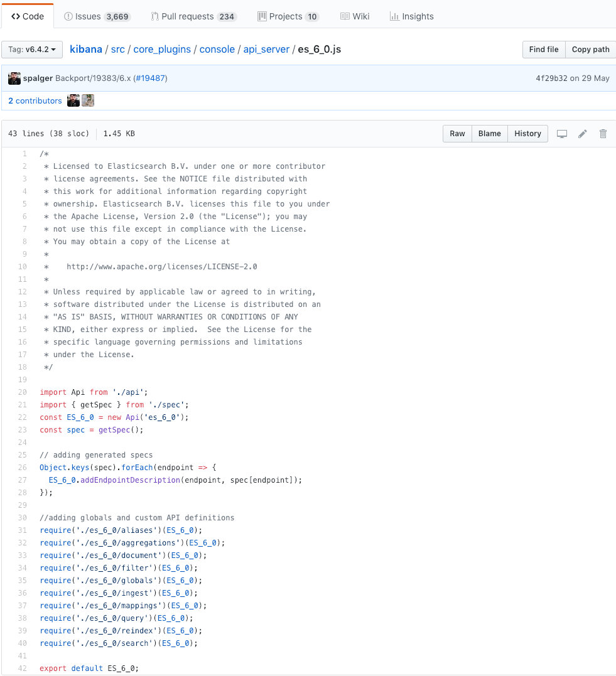Navigate to api_server breadcrumb
The height and width of the screenshot is (676, 616).
click(x=266, y=50)
